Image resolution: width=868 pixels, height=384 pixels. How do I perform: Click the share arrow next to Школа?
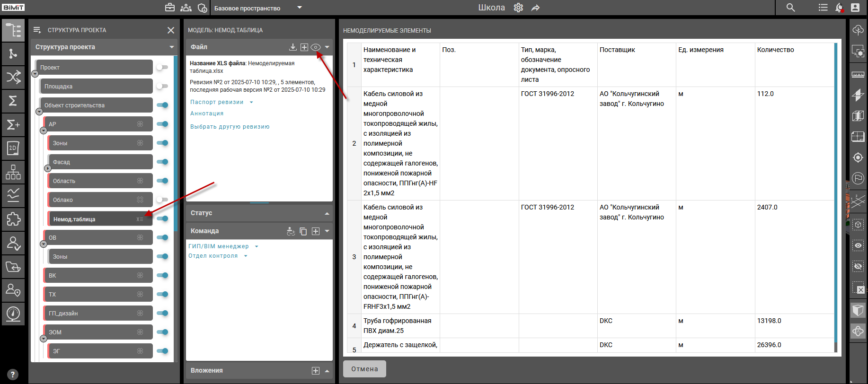pos(535,8)
